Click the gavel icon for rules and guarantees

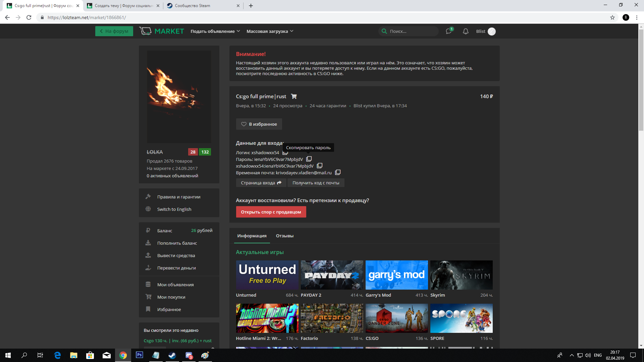(148, 196)
